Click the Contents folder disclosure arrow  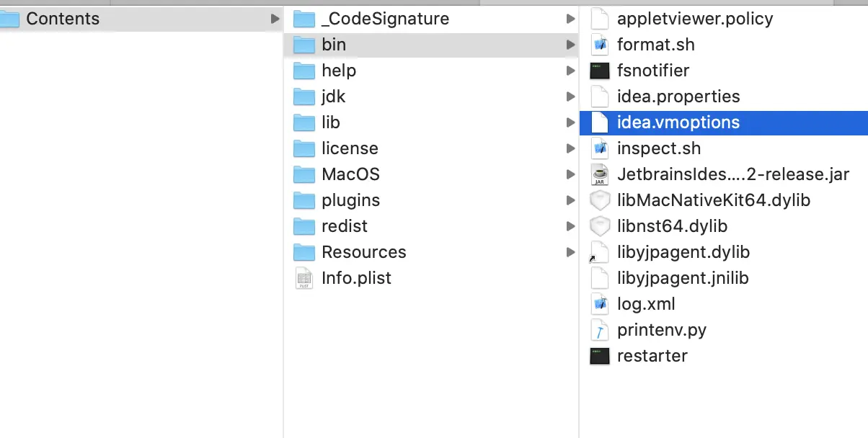275,19
